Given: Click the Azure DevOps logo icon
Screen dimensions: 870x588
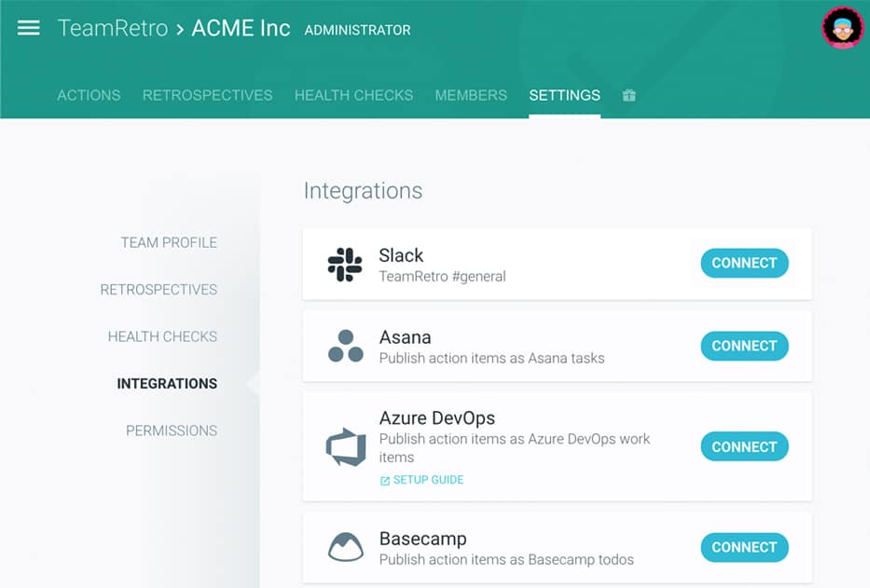Looking at the screenshot, I should (x=346, y=446).
